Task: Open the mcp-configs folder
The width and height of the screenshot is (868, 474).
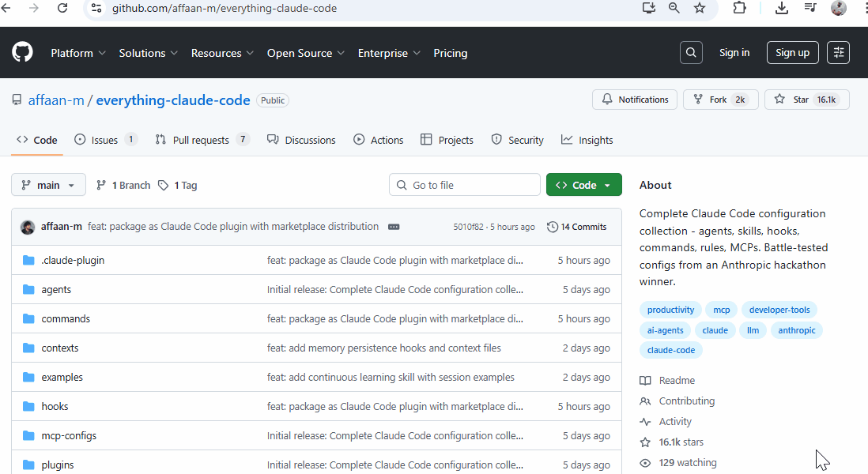Action: pyautogui.click(x=69, y=436)
